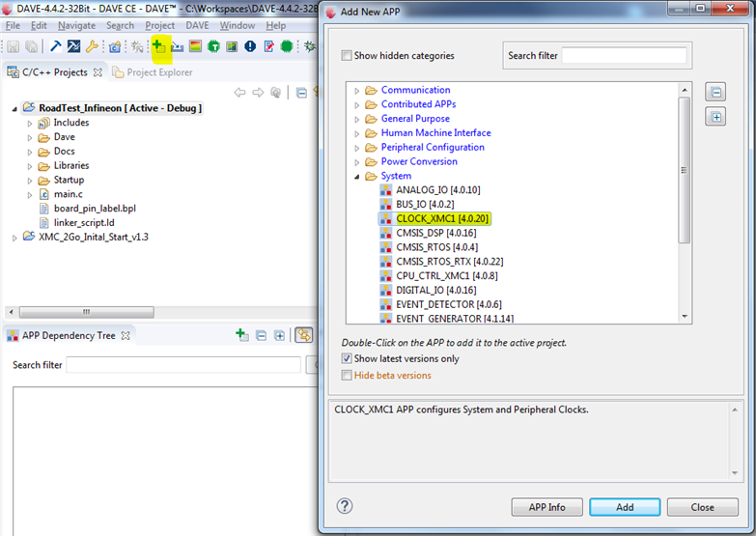Expand the Human Machine Interface category

pos(357,133)
